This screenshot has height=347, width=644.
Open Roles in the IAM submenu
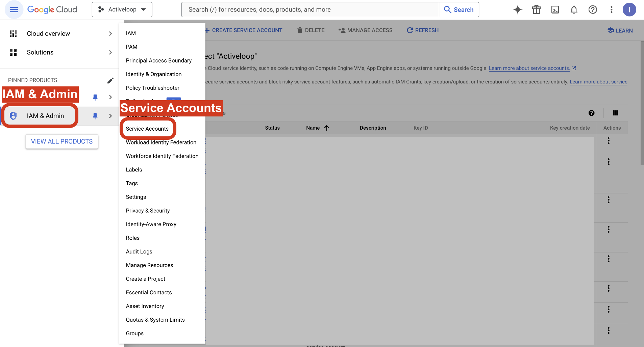point(133,238)
